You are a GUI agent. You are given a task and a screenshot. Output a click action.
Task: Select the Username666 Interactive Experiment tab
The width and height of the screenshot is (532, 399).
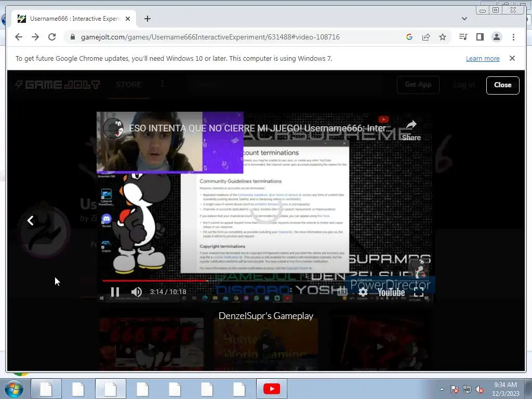[74, 19]
